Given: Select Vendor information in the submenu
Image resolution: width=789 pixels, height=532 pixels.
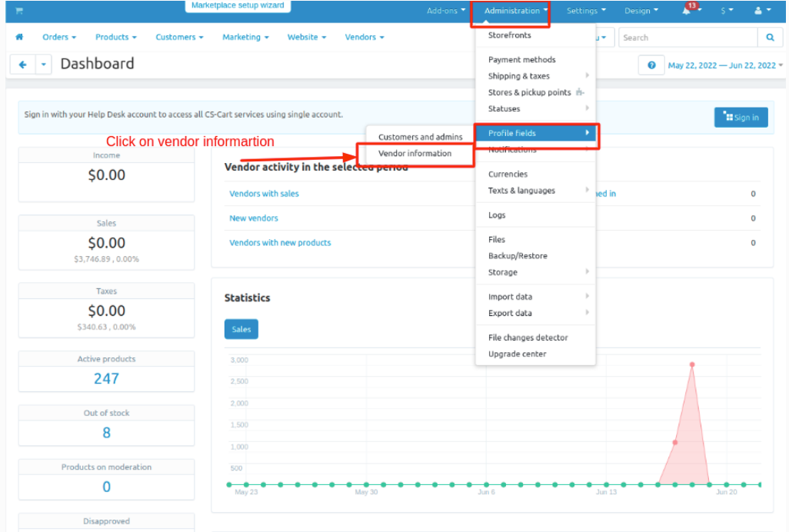Looking at the screenshot, I should click(x=414, y=154).
